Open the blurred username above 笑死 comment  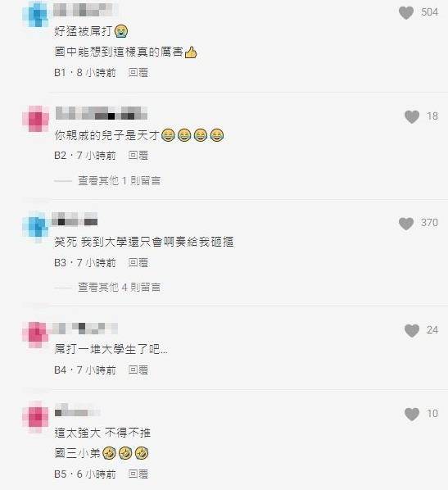[75, 219]
